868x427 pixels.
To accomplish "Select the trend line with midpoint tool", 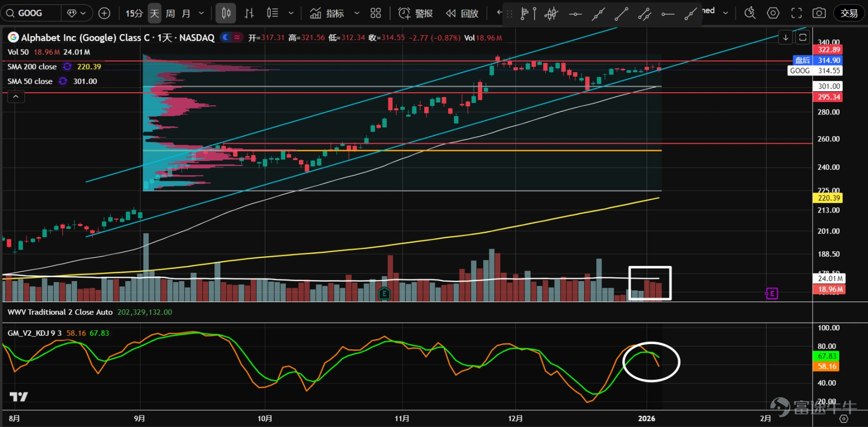I will pos(598,14).
